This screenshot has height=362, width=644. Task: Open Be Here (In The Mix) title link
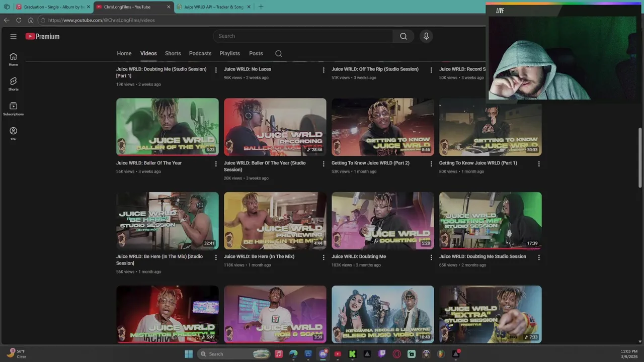tap(259, 256)
